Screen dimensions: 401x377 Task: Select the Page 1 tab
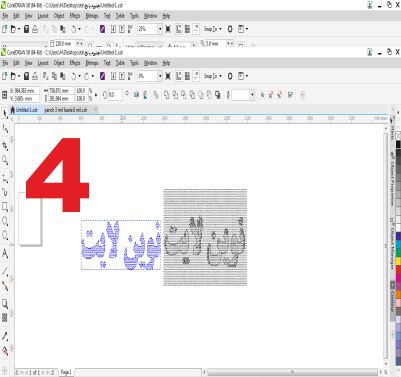point(66,372)
